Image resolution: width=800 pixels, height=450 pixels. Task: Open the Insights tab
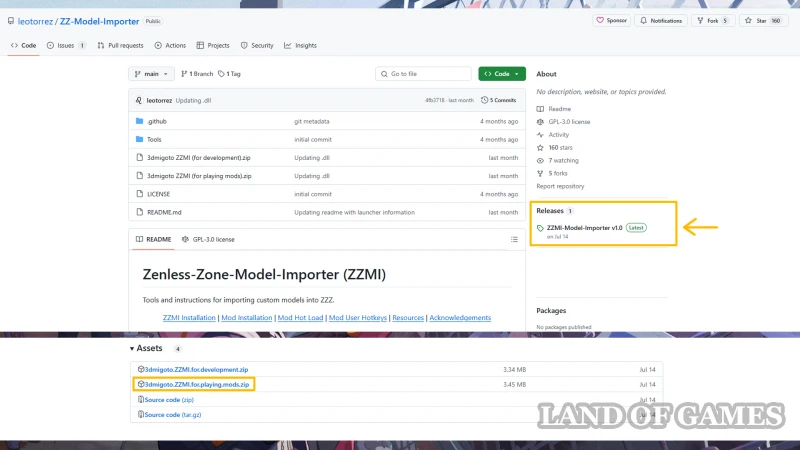point(301,45)
